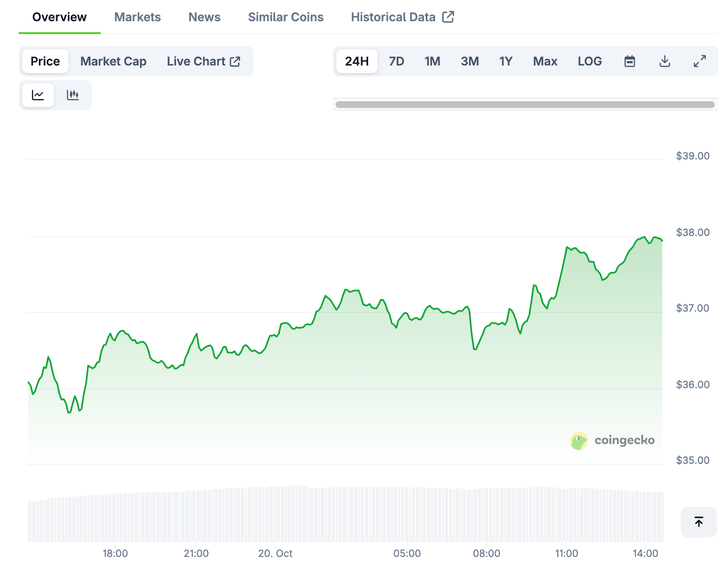This screenshot has height=568, width=728.
Task: Open the Markets tab
Action: click(137, 17)
